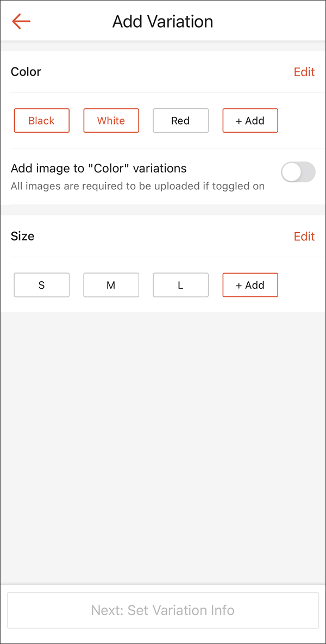Select the M size option
Screen dimensions: 326x644
point(111,284)
